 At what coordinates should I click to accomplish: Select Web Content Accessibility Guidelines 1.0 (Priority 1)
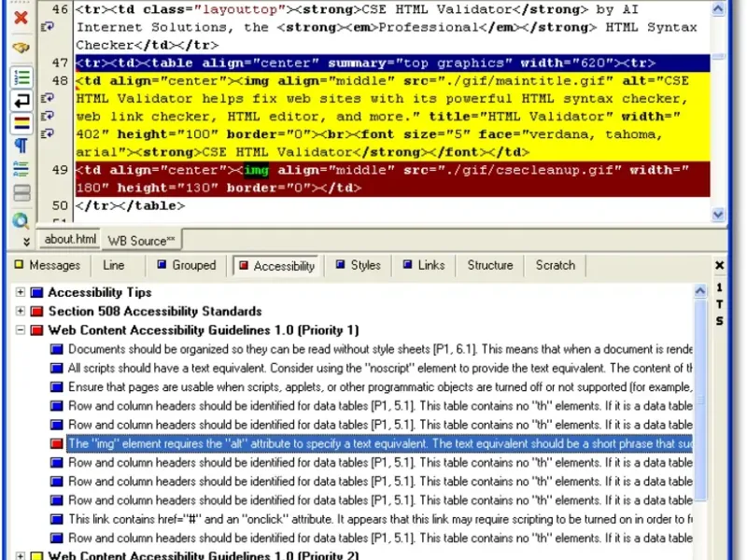coord(204,330)
